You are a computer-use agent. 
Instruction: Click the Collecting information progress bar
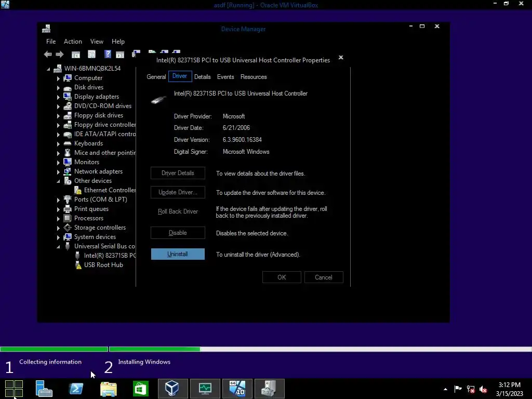[x=54, y=349]
